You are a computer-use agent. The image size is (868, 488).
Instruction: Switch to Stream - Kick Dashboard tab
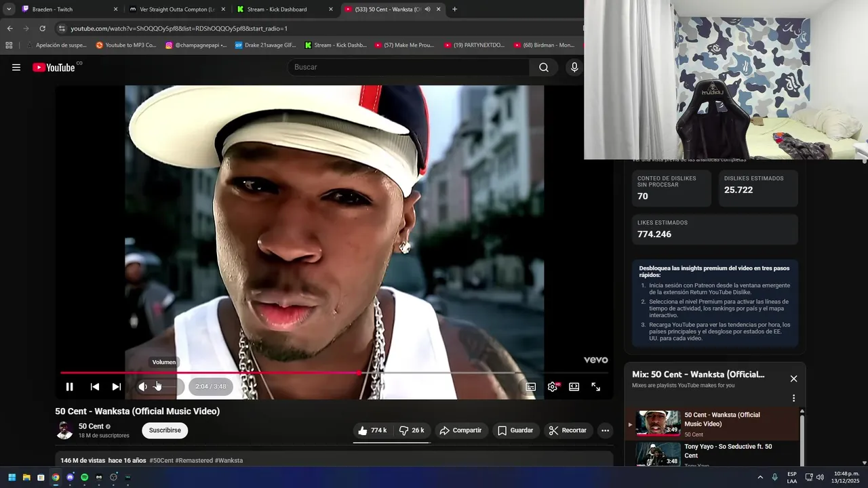point(284,9)
